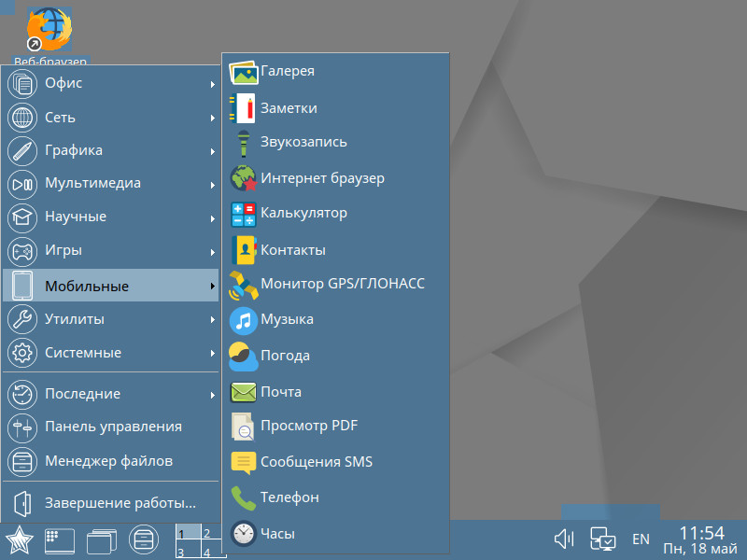Click the stacked windows taskbar icon
This screenshot has height=560, width=747.
pos(102,541)
